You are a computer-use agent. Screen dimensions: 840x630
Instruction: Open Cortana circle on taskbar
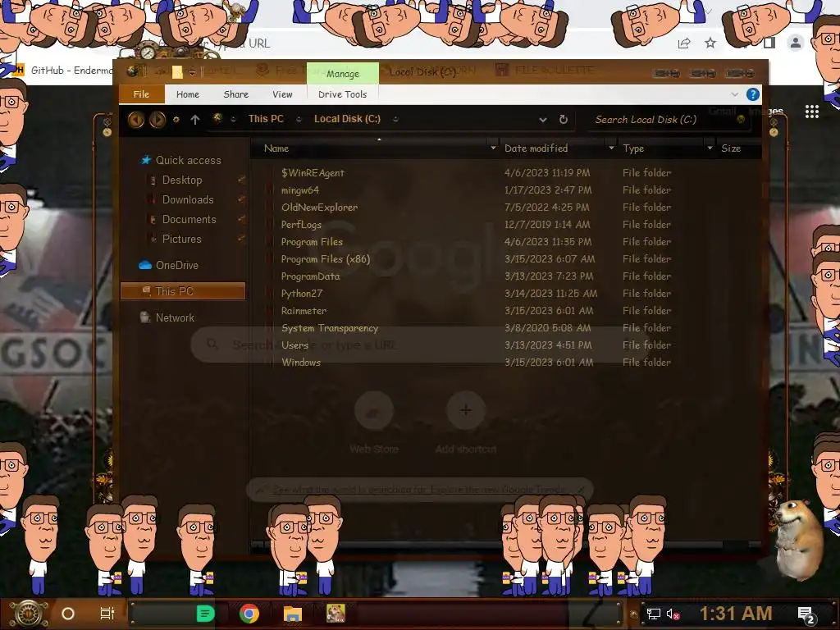click(x=68, y=614)
